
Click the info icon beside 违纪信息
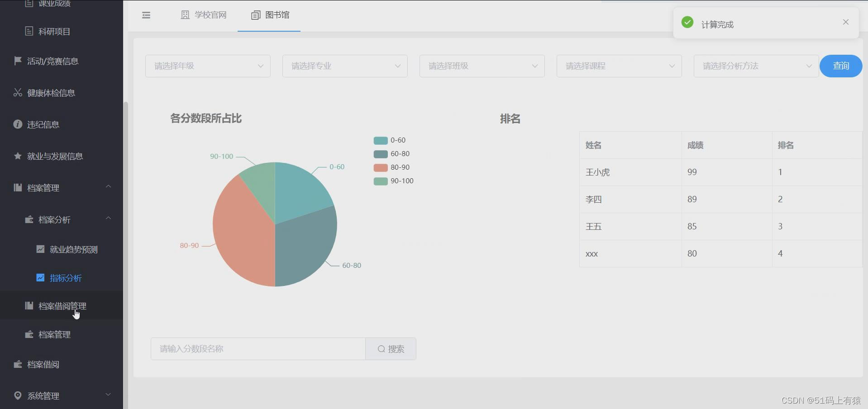[18, 124]
